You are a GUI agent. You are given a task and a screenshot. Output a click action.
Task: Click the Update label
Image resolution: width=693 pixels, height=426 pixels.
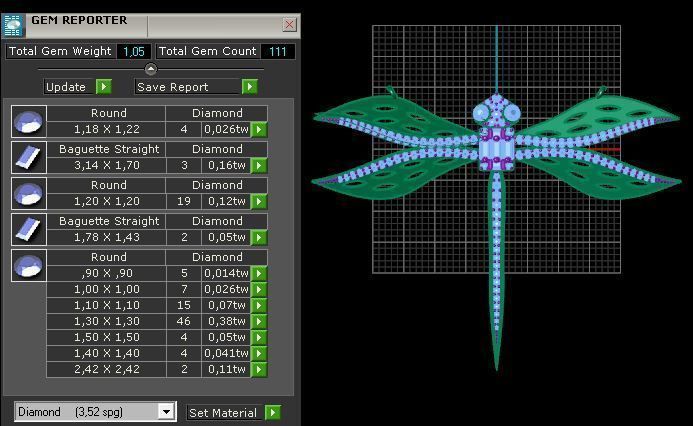(x=65, y=87)
